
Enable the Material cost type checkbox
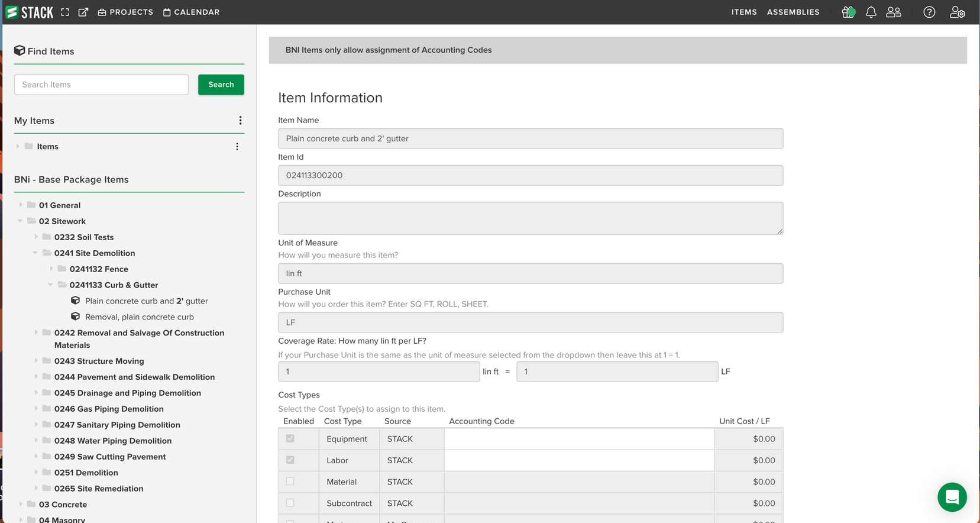[290, 482]
